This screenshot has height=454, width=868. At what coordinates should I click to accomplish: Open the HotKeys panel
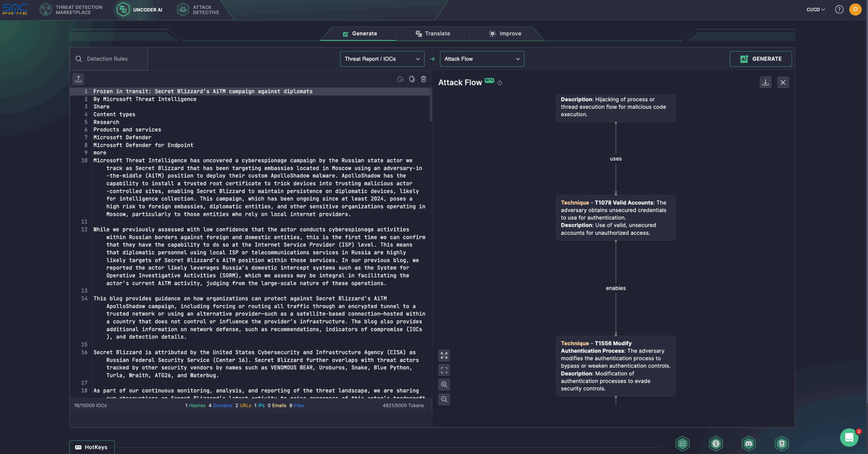tap(92, 447)
